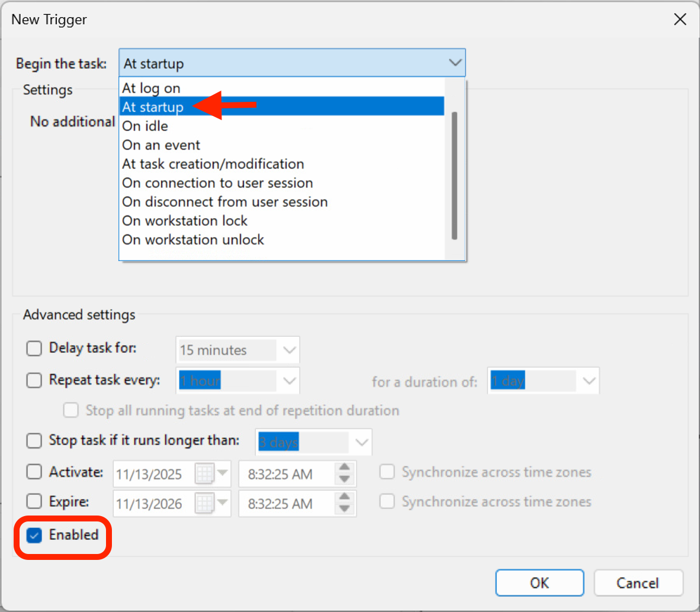The height and width of the screenshot is (612, 700).
Task: Increase Activate time with up spinner
Action: [344, 468]
